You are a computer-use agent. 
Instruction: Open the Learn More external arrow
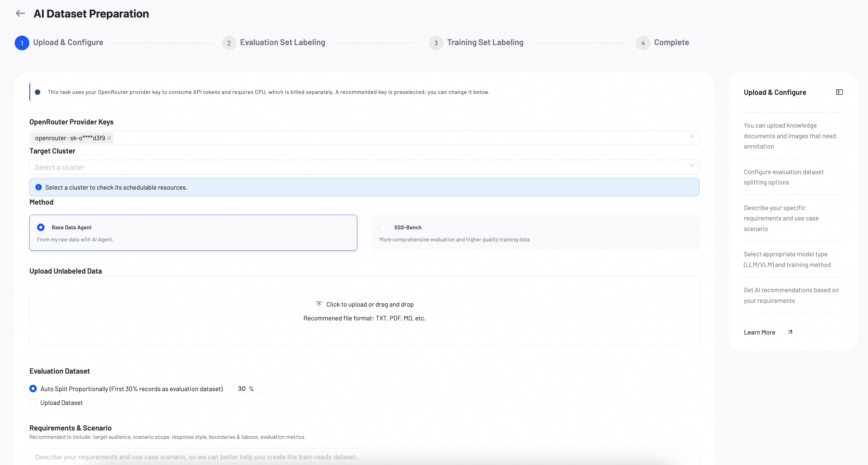pos(790,332)
